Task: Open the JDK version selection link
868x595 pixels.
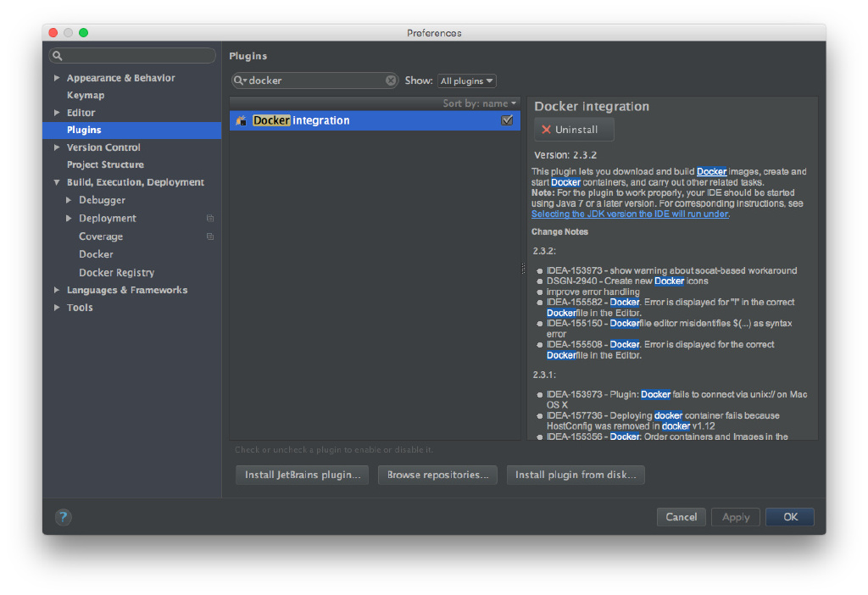Action: point(629,214)
